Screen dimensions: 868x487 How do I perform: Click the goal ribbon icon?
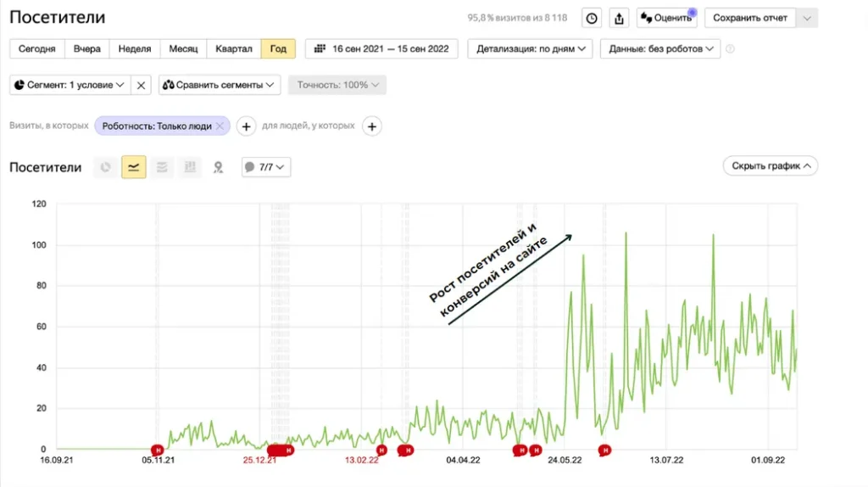pos(218,167)
